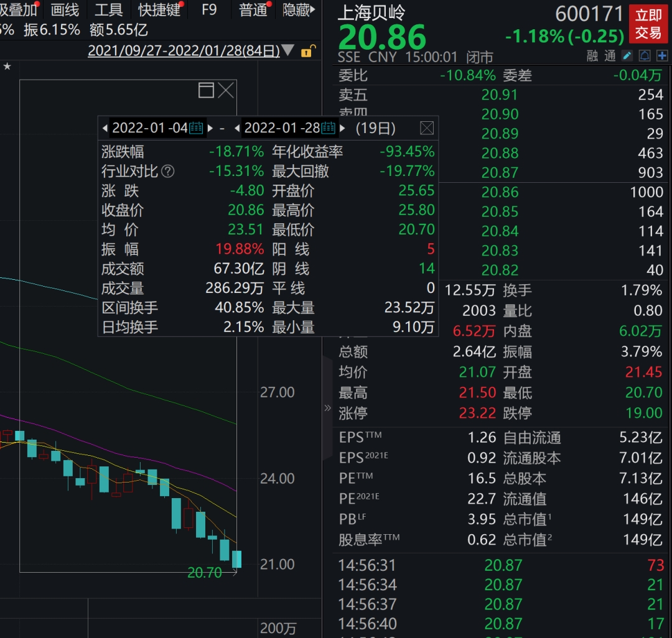Select the trade tick at 14:56:31
This screenshot has width=672, height=638.
coord(500,566)
